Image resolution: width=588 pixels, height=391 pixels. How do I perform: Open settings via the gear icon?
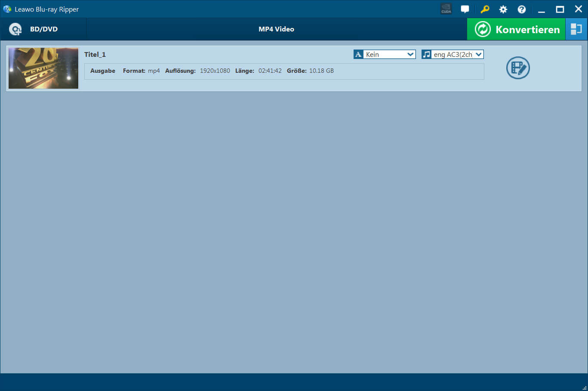point(503,9)
